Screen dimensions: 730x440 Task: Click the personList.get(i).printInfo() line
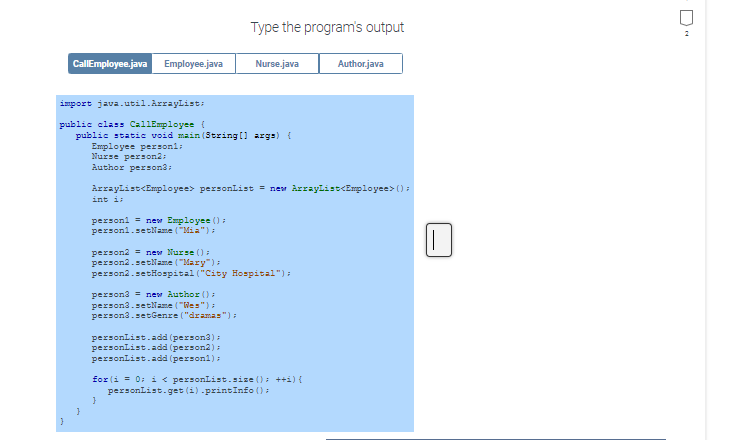tap(189, 390)
